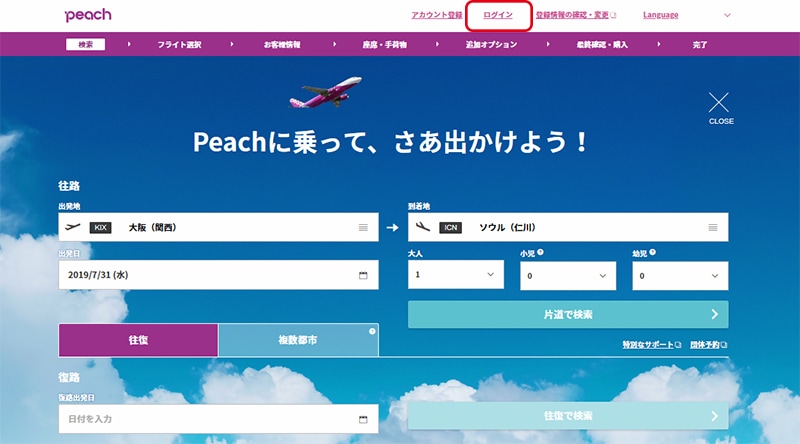Click the takeoff plane icon in departure field
800x444 pixels.
pos(72,227)
